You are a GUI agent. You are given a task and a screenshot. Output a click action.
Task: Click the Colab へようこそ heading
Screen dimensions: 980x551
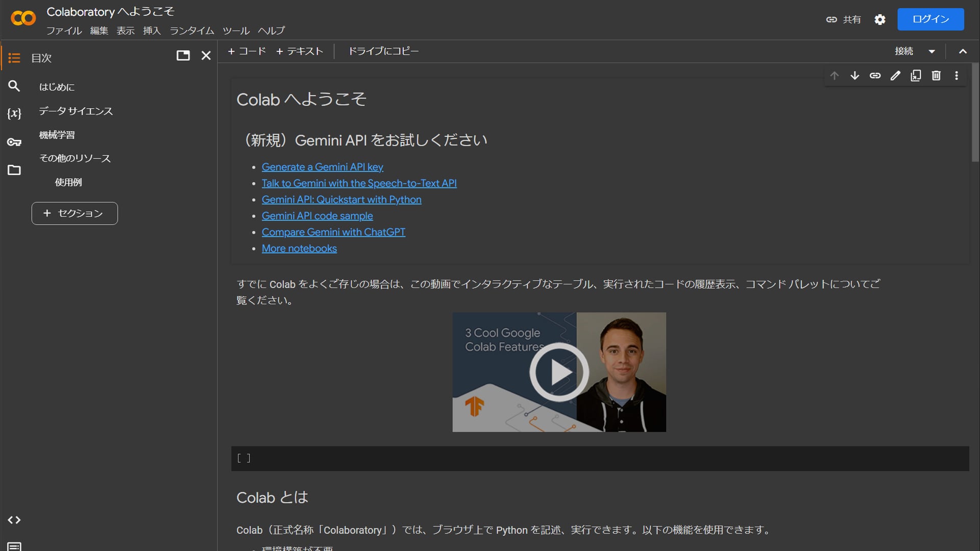click(301, 99)
